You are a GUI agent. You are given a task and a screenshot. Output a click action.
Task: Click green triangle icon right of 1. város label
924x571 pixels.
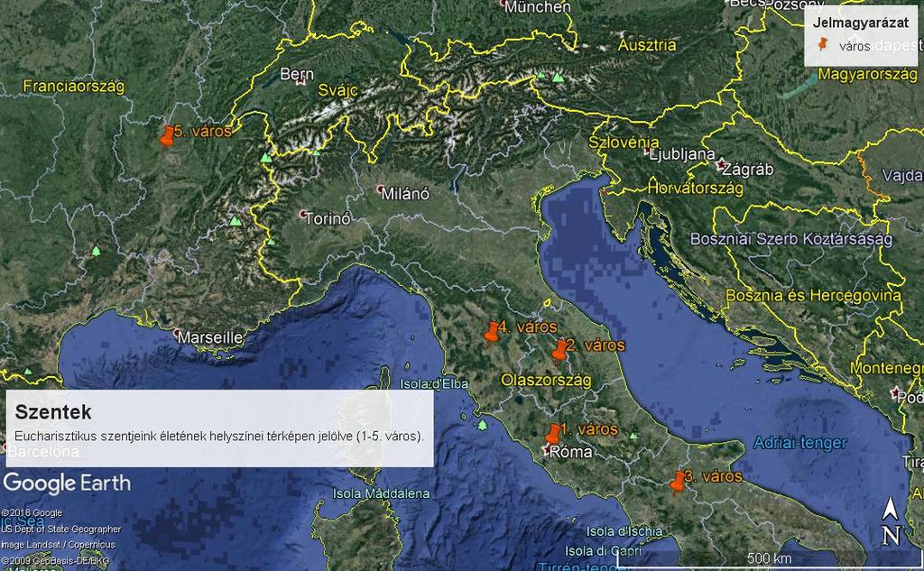pyautogui.click(x=633, y=436)
